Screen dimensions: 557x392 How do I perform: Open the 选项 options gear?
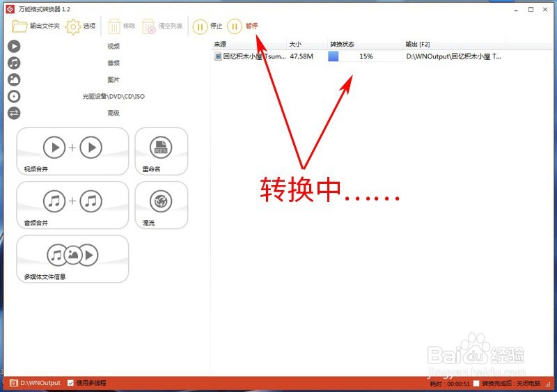click(x=81, y=26)
